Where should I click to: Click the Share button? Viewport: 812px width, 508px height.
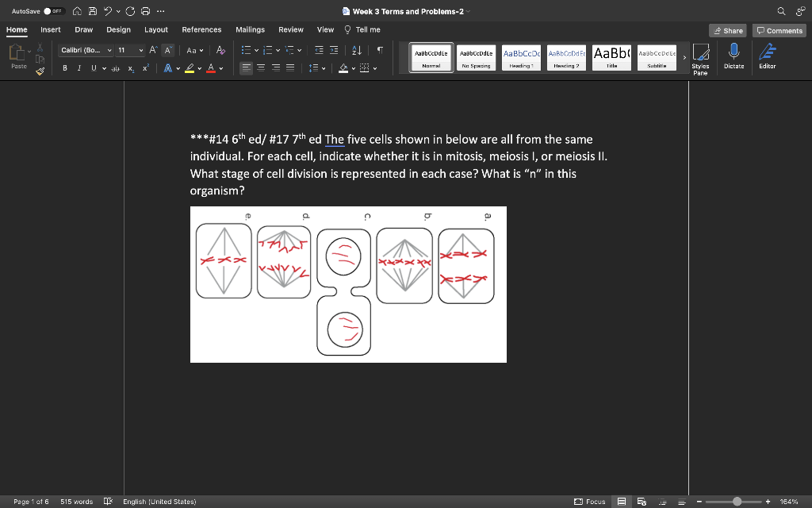728,31
